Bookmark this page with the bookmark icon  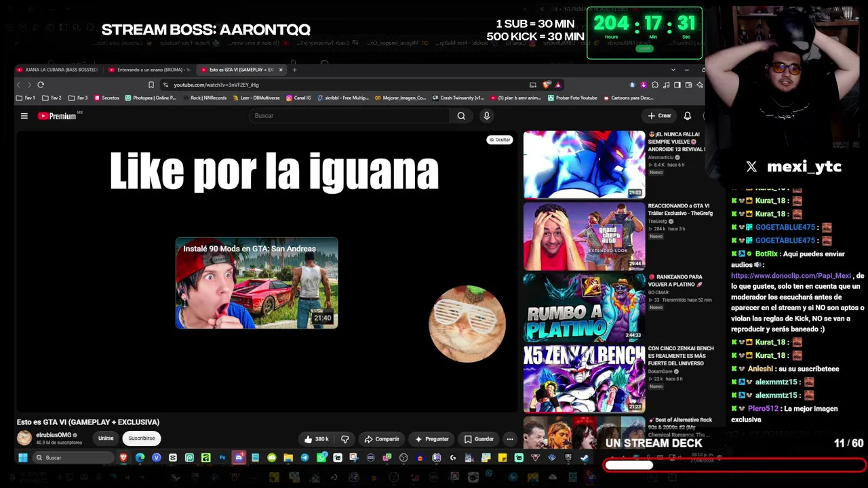click(x=151, y=85)
